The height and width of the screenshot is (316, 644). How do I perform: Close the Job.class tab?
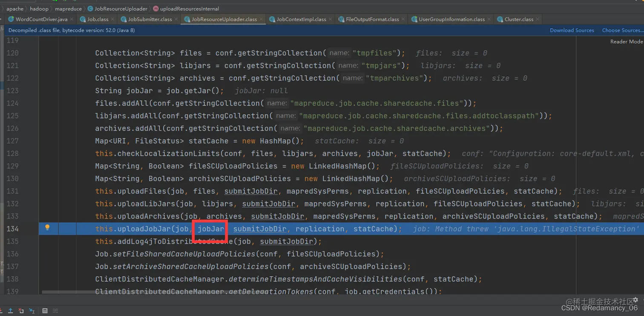tap(112, 19)
